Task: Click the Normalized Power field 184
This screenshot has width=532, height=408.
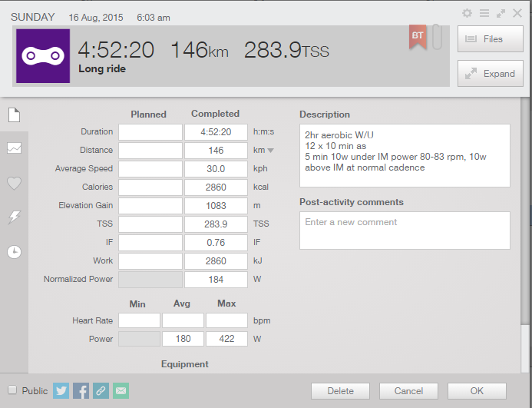Action: coord(216,280)
